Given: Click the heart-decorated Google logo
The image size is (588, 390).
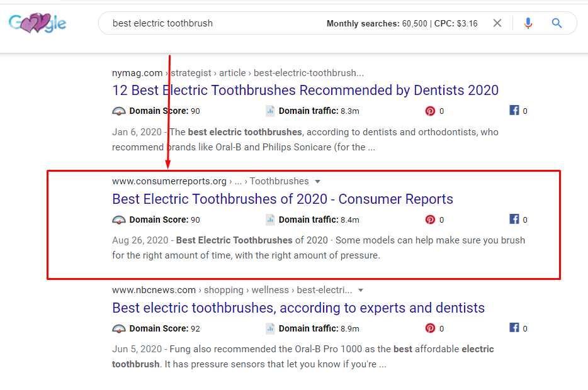Looking at the screenshot, I should 37,23.
